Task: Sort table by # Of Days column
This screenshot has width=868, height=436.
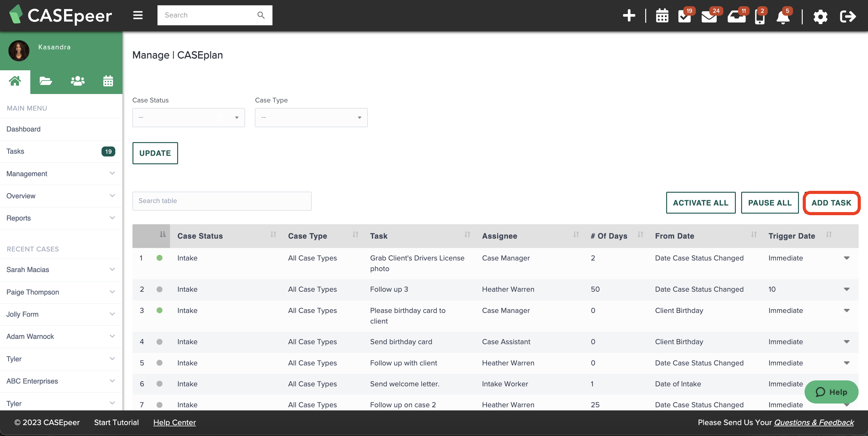Action: [640, 234]
